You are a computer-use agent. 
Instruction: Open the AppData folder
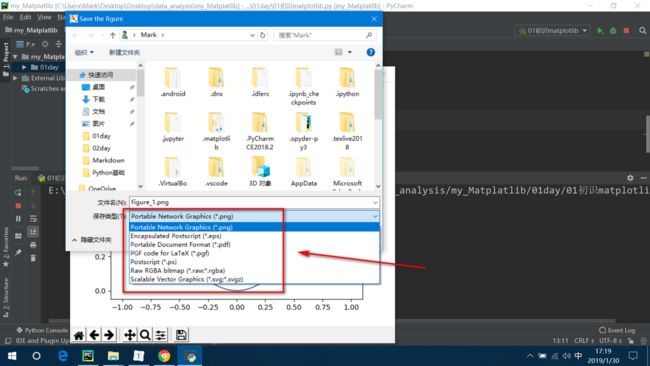pyautogui.click(x=303, y=172)
